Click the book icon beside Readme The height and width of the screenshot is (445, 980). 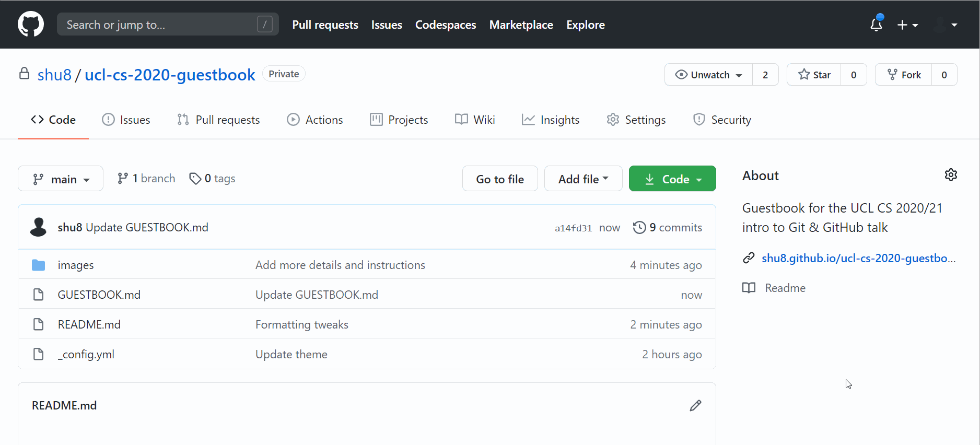tap(749, 288)
